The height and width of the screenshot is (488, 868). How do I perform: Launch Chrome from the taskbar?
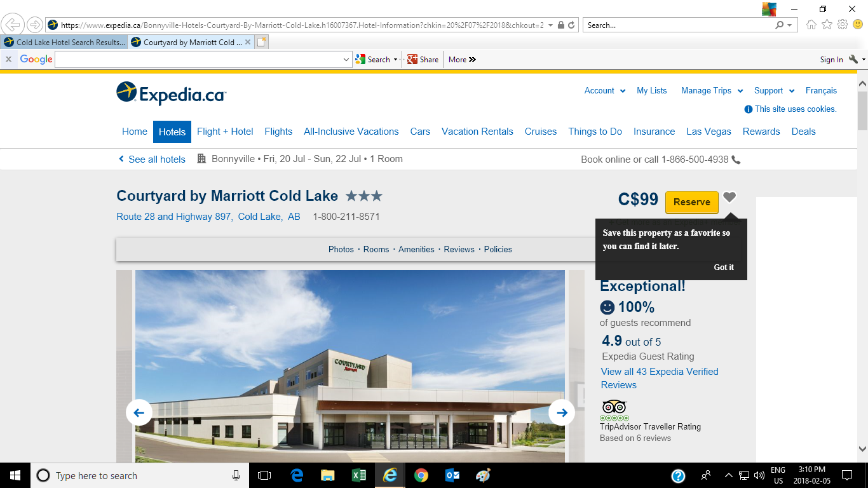421,475
